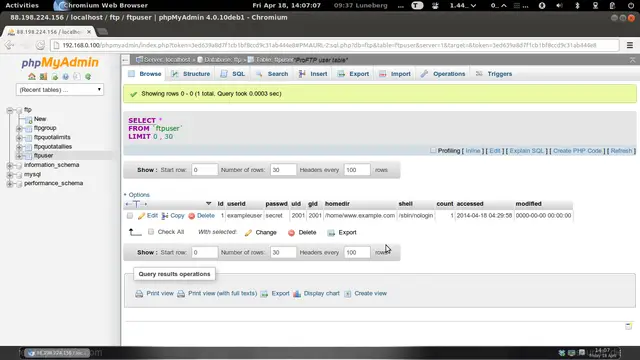Viewport: 640px width, 360px height.
Task: Click the top Number of rows field
Action: pos(283,170)
